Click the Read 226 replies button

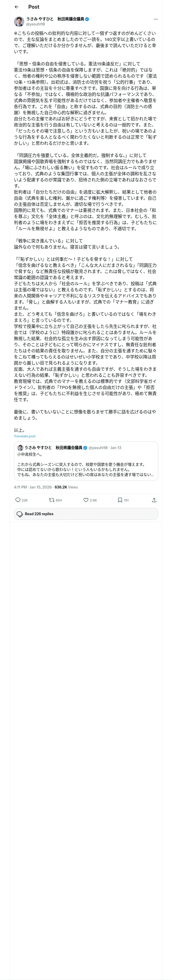(x=86, y=514)
